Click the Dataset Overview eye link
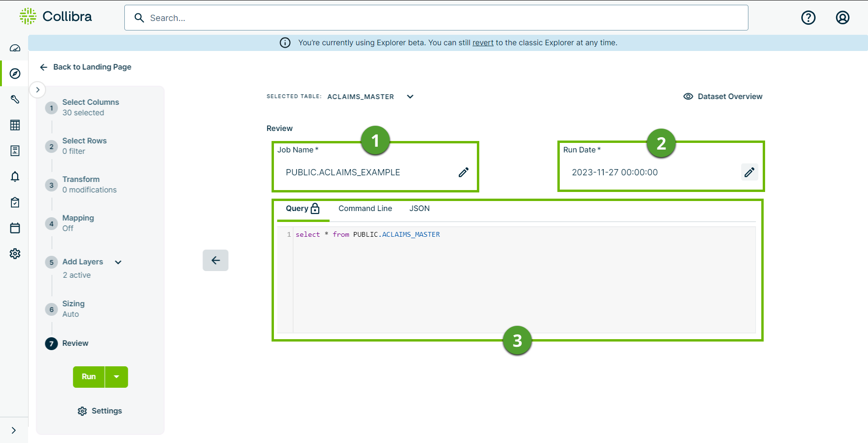The width and height of the screenshot is (868, 443). [723, 96]
